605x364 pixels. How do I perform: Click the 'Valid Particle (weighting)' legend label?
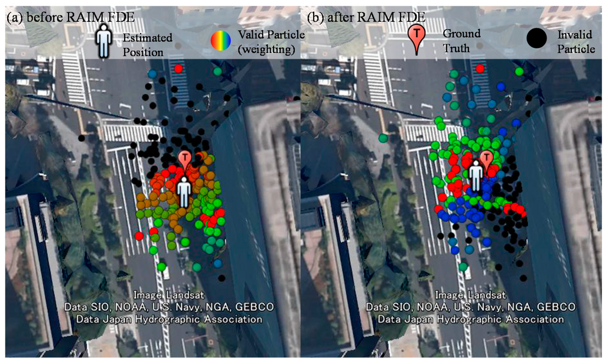click(271, 42)
